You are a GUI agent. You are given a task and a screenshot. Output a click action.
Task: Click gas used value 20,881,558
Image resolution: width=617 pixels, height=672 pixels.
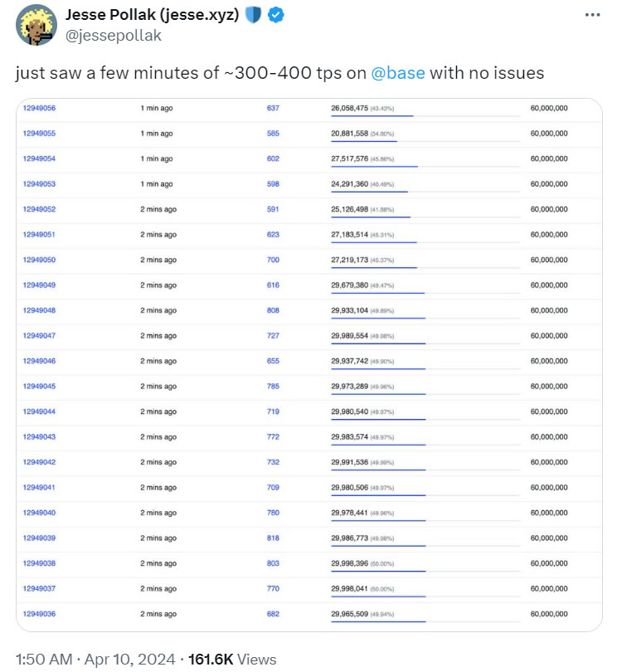(350, 134)
